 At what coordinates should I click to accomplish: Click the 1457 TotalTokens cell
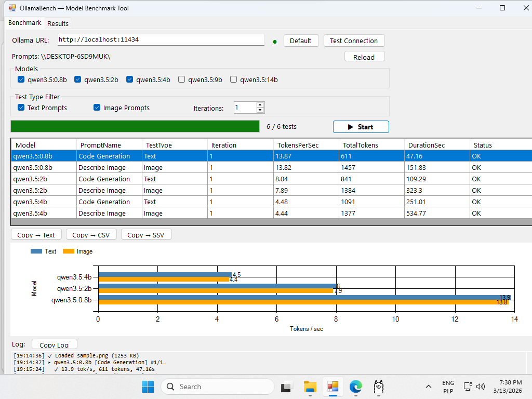pyautogui.click(x=371, y=168)
